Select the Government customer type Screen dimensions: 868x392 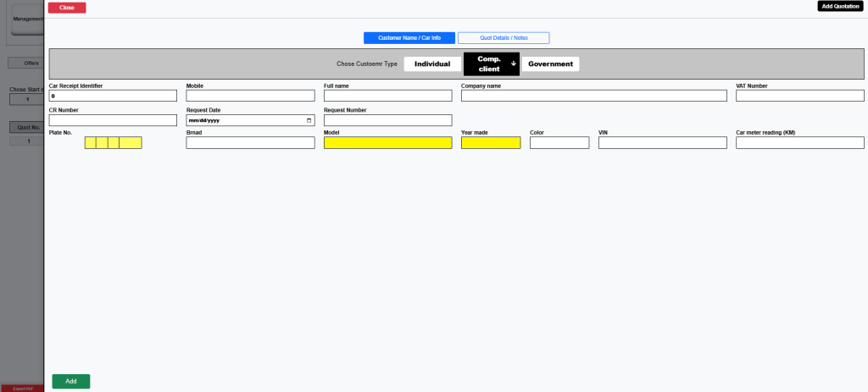(x=550, y=64)
